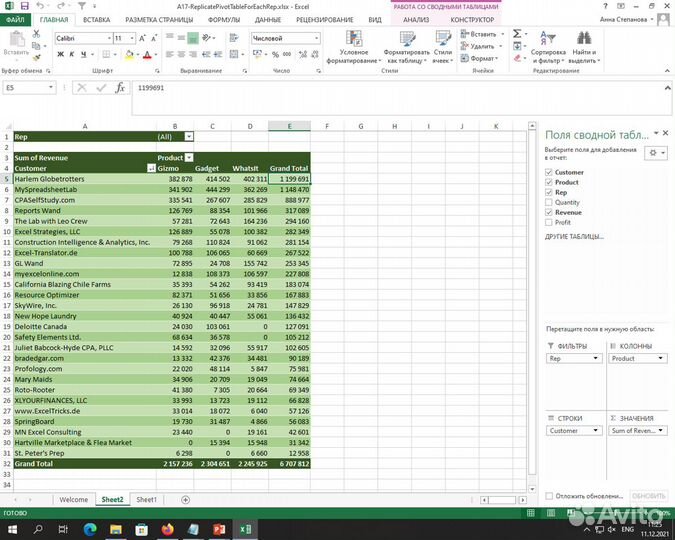Click the cell borders icon
The image size is (675, 540).
click(x=106, y=54)
